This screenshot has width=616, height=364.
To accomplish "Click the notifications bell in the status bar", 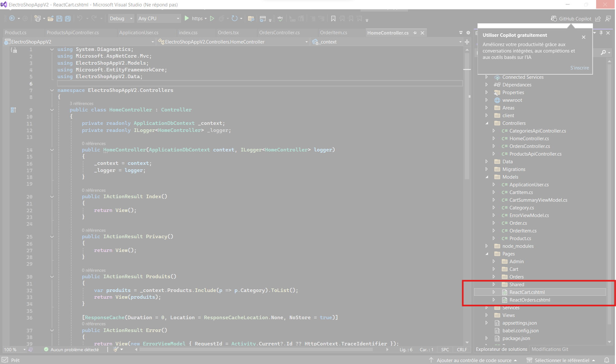I will coord(606,360).
